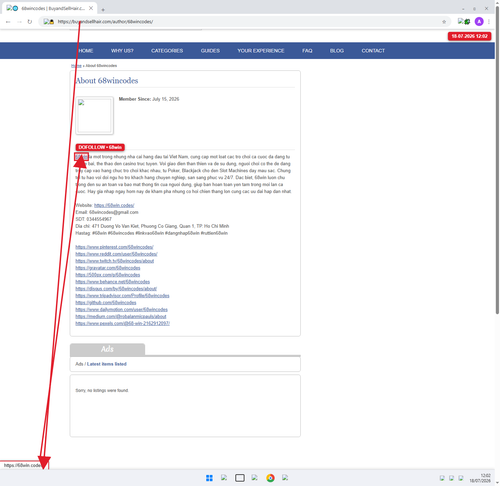Click the email 68wincodes@gmail.com text

point(114,212)
